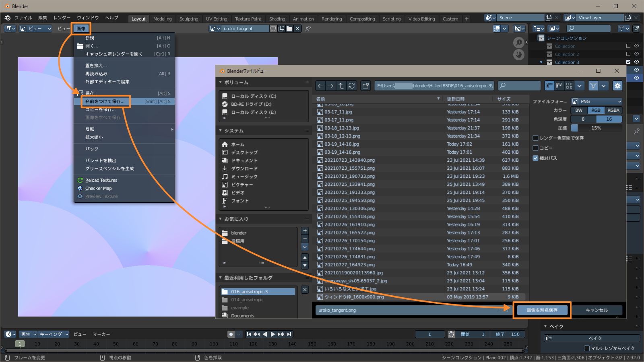The width and height of the screenshot is (644, 362).
Task: Toggle file browser options gear panel
Action: pos(617,86)
